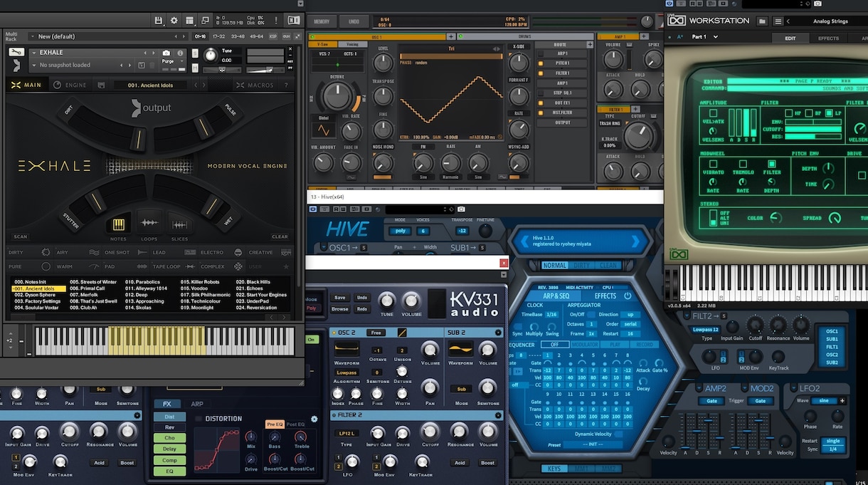
Task: Select the Loops waveform icon in Exhale
Action: point(149,223)
